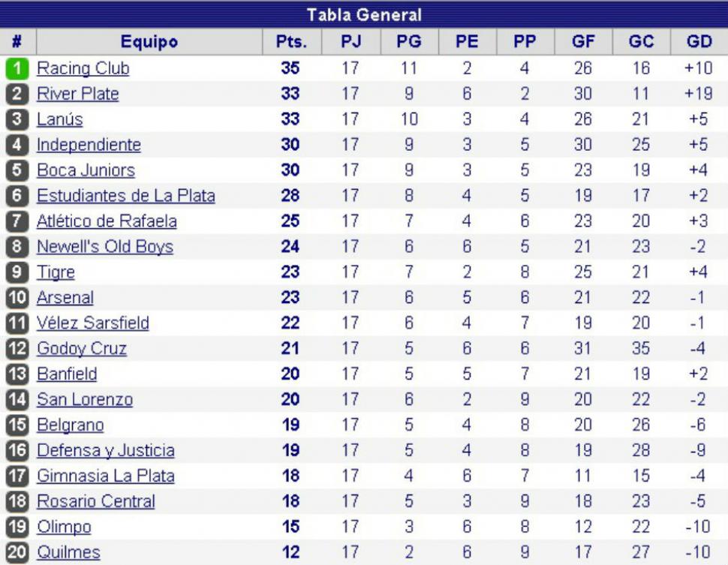Open the Quilmes team link
The width and height of the screenshot is (728, 565).
pos(69,552)
